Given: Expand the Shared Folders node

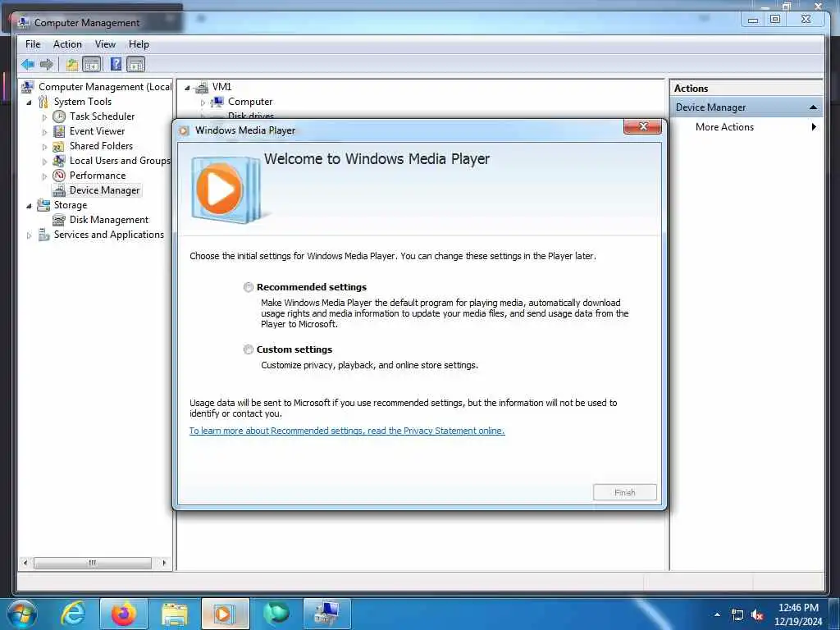Looking at the screenshot, I should click(44, 147).
